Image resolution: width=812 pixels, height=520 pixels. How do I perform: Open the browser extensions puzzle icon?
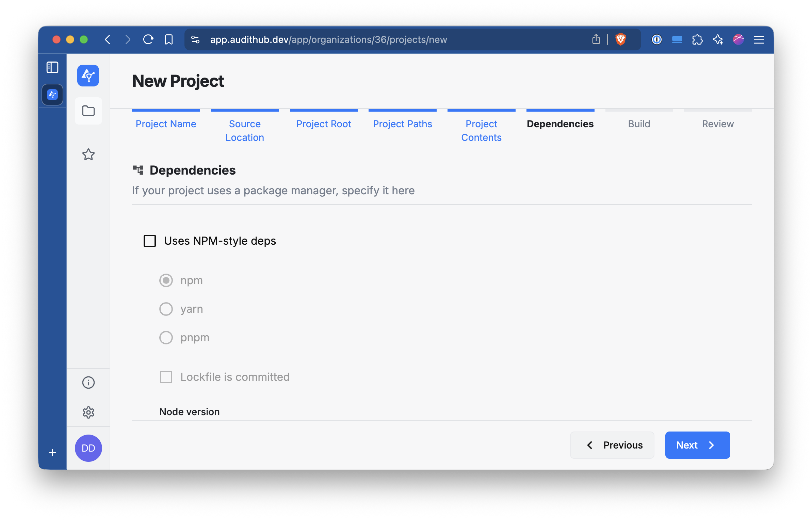pos(698,39)
